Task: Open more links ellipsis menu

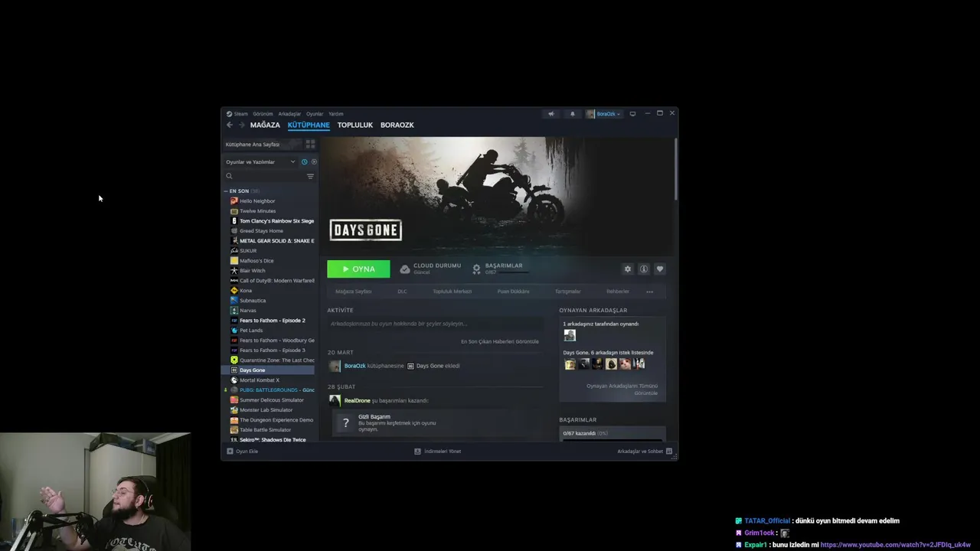Action: (649, 292)
